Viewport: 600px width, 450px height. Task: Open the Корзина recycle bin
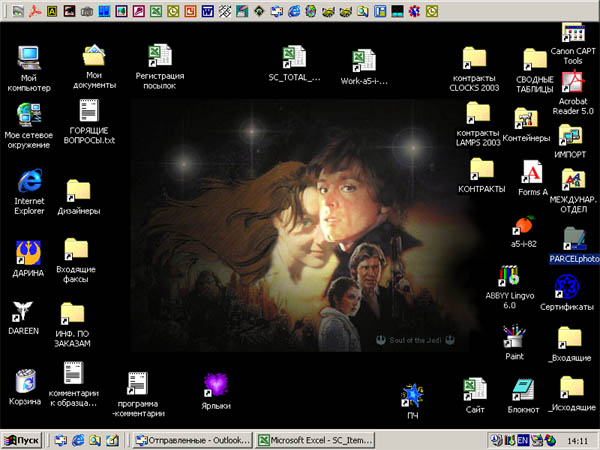click(25, 381)
